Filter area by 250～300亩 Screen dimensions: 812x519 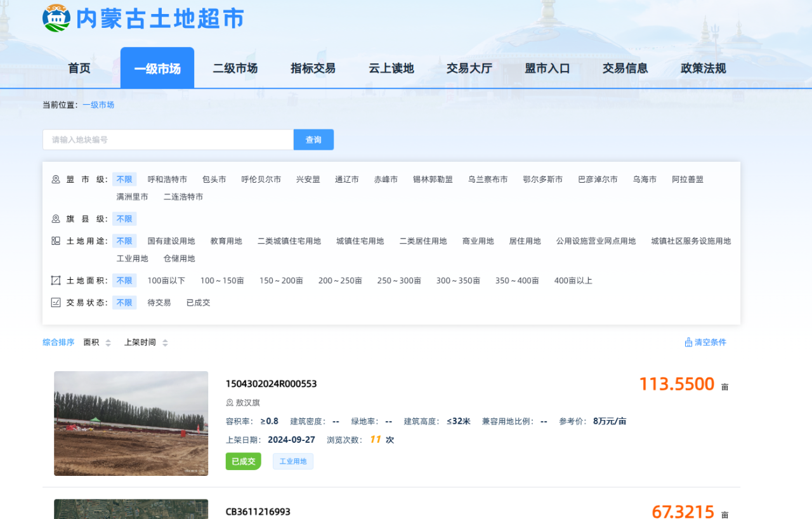point(399,280)
